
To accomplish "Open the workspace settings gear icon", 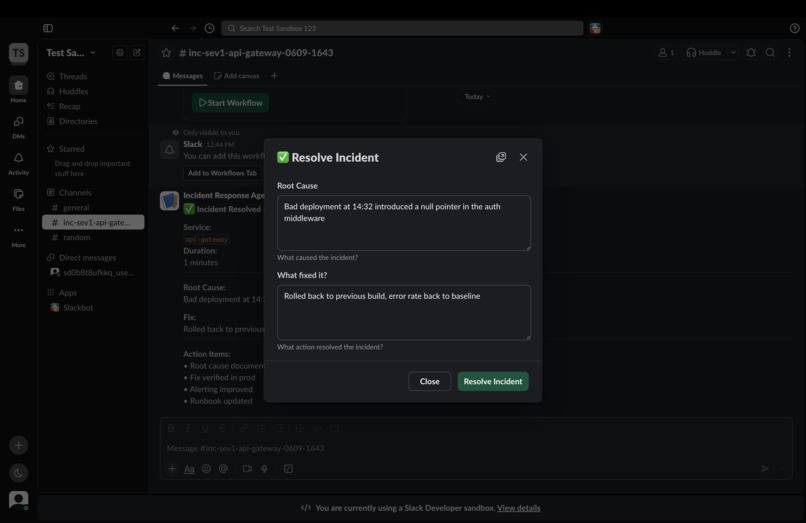I will tap(120, 52).
